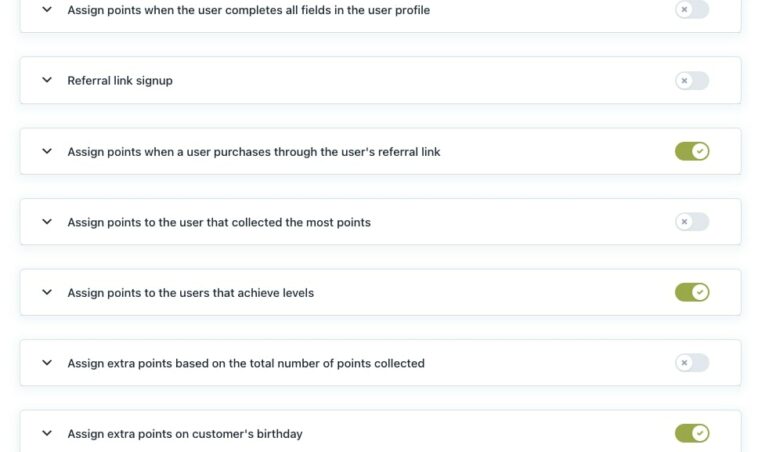This screenshot has width=769, height=452.
Task: Click the "Referral link signup" title
Action: click(x=120, y=81)
